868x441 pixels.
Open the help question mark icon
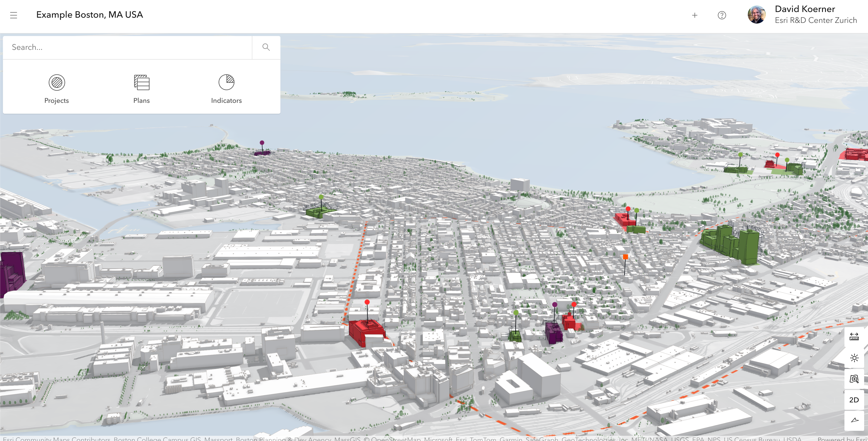[722, 15]
